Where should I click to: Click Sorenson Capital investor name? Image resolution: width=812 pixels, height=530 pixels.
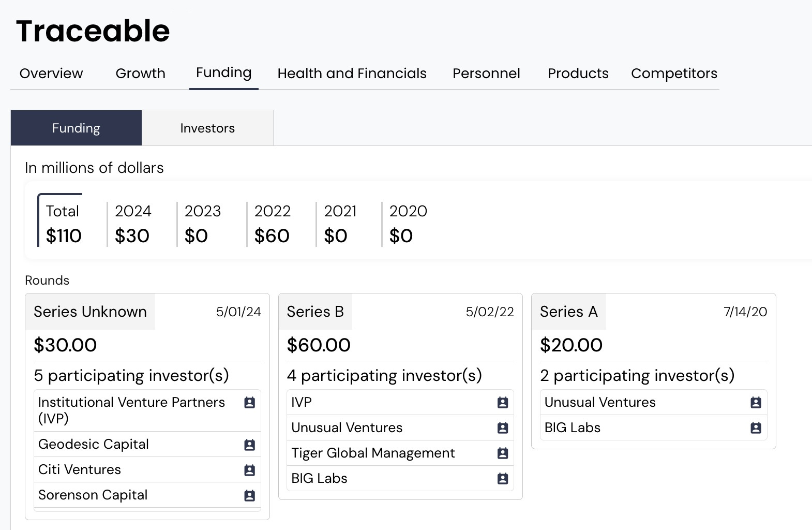[x=93, y=495]
